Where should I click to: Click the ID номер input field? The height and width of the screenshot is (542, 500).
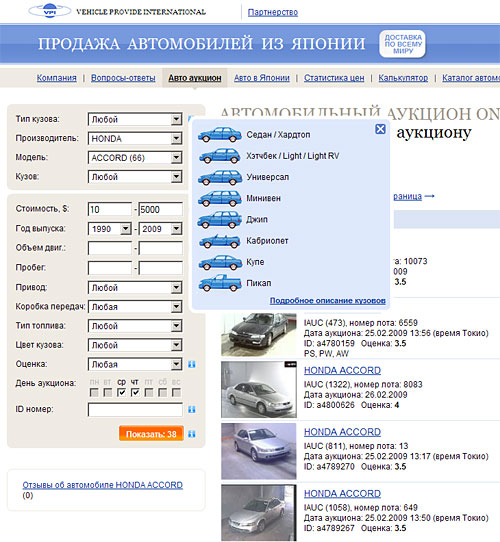(x=135, y=410)
